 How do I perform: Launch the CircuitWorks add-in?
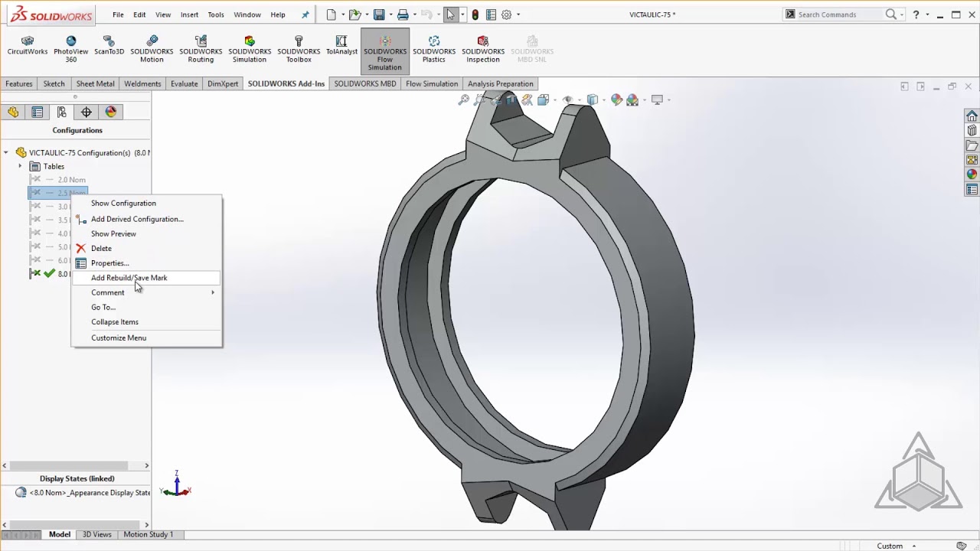pyautogui.click(x=28, y=46)
